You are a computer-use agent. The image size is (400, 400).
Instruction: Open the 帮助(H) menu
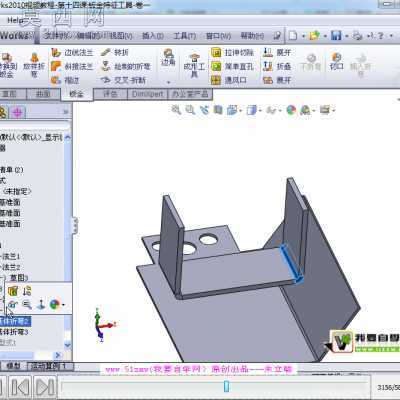pos(252,36)
